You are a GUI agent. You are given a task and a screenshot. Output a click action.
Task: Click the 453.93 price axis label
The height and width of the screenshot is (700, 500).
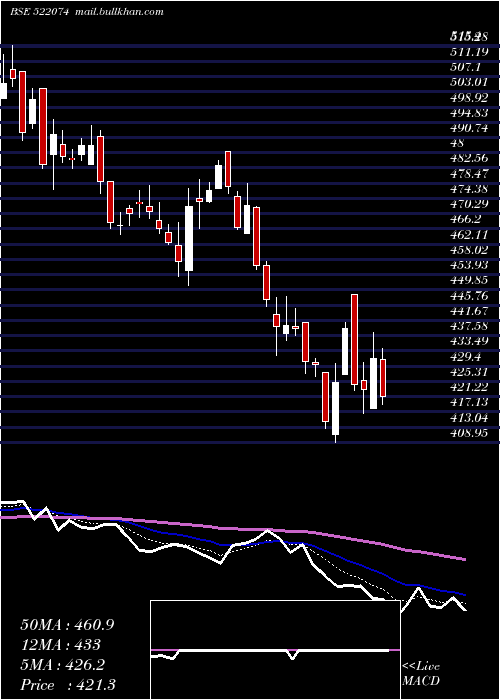point(468,264)
